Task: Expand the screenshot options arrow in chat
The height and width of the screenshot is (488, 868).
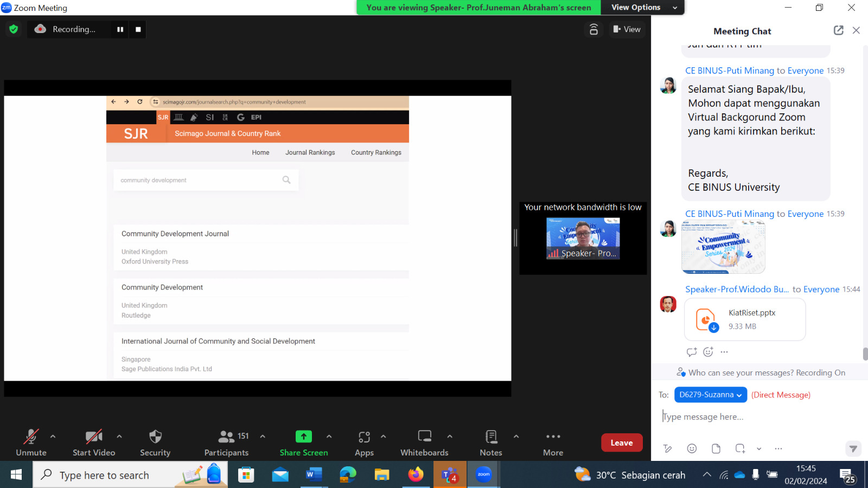Action: (759, 448)
